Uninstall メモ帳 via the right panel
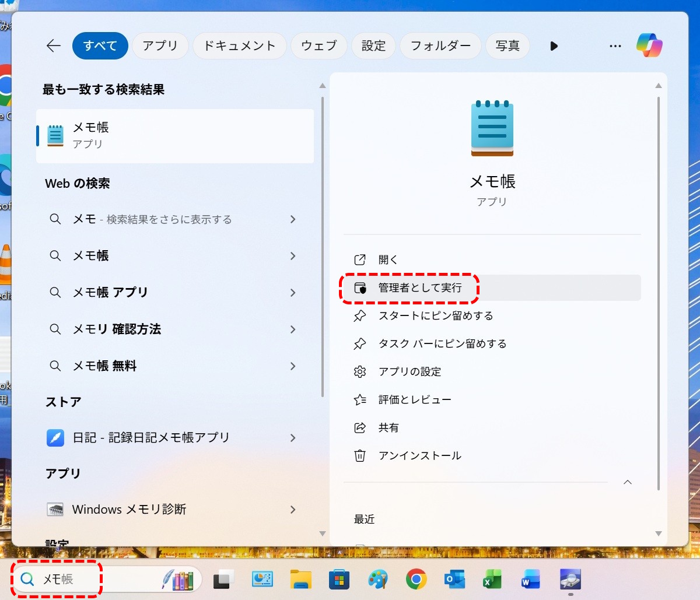 tap(421, 455)
